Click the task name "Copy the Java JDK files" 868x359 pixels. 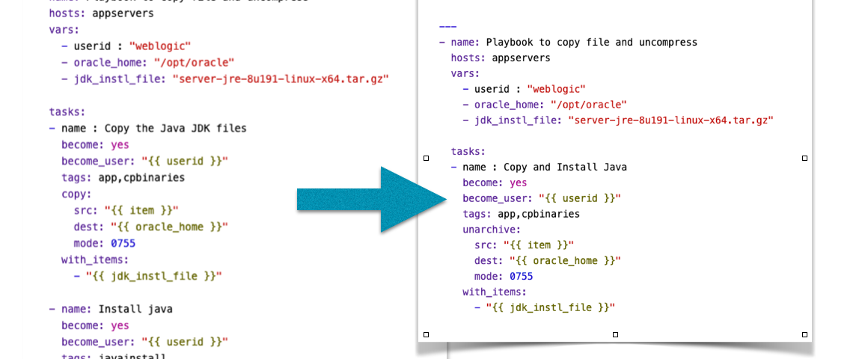point(176,129)
